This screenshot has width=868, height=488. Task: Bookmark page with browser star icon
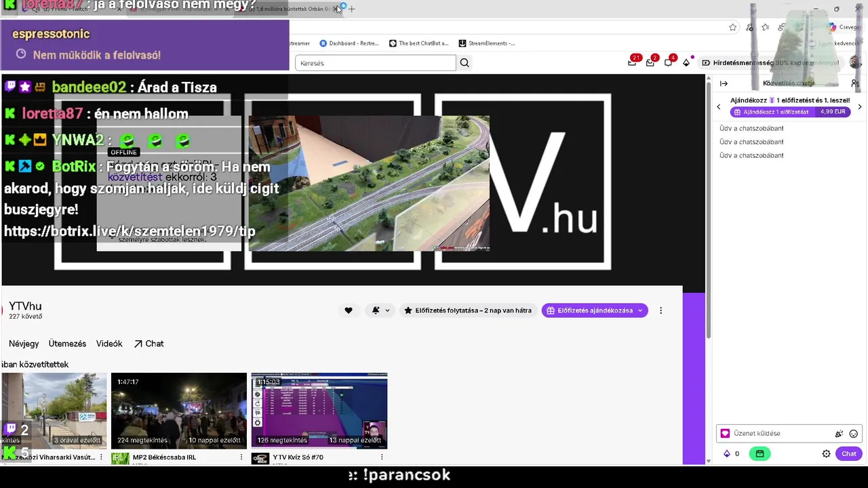point(732,27)
